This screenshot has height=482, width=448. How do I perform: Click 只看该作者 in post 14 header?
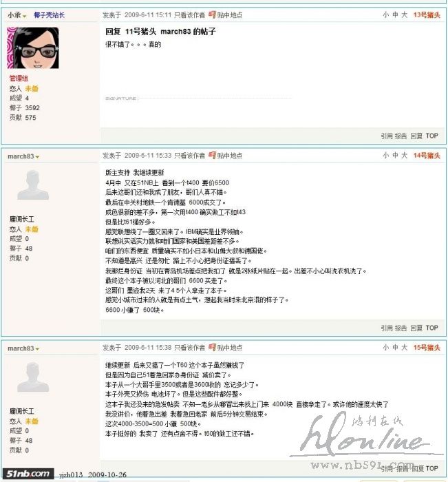[x=189, y=156]
